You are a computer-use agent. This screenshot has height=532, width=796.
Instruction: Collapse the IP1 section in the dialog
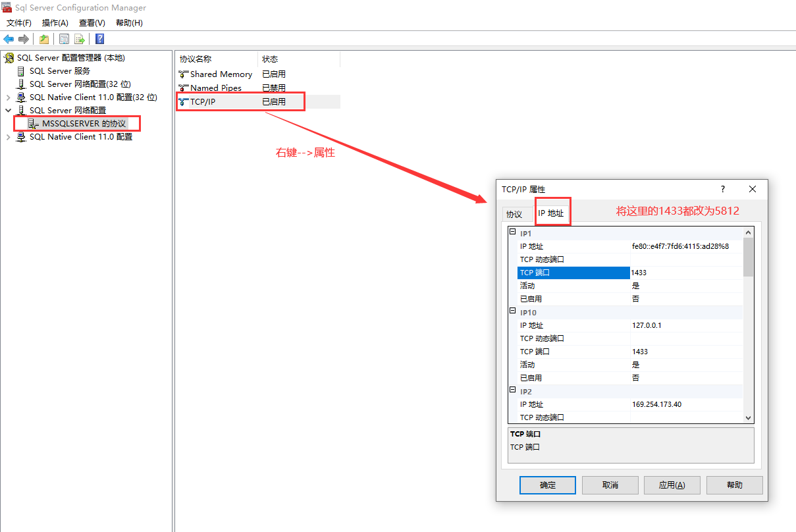[x=513, y=232]
